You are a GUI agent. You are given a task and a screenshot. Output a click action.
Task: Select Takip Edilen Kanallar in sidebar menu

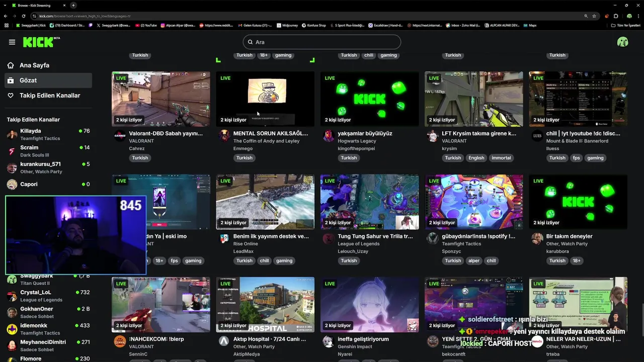pos(48,96)
